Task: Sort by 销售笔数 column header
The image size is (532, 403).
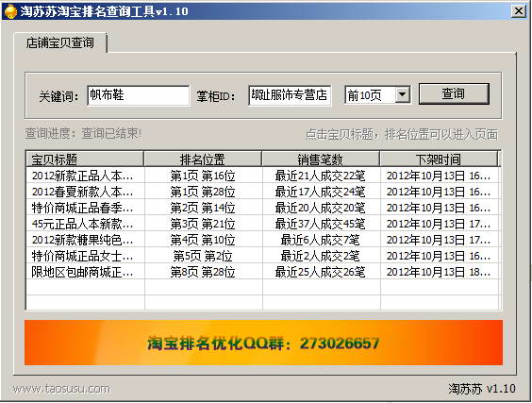Action: point(321,159)
